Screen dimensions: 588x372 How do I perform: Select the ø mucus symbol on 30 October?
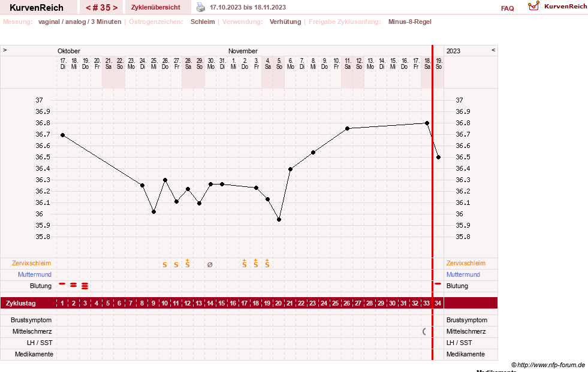pos(210,265)
